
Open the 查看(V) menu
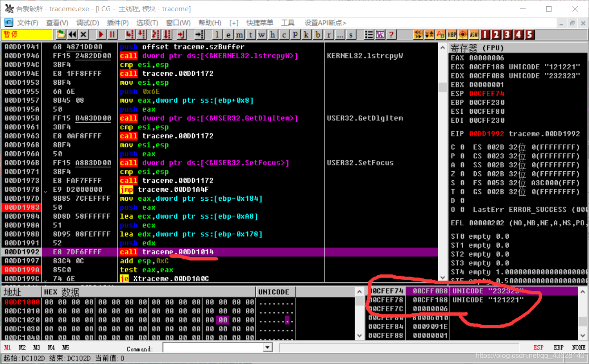pos(57,23)
